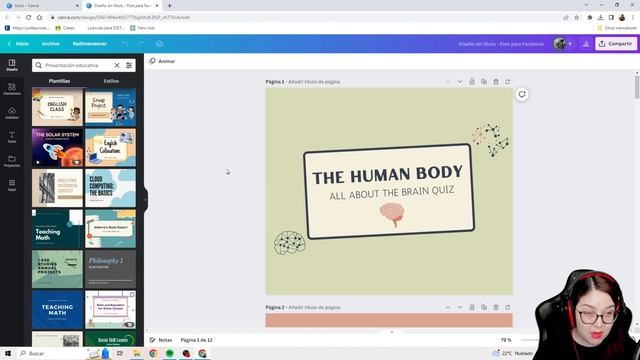The height and width of the screenshot is (360, 640).
Task: Select the blue Teaching Math template
Action: tap(58, 310)
